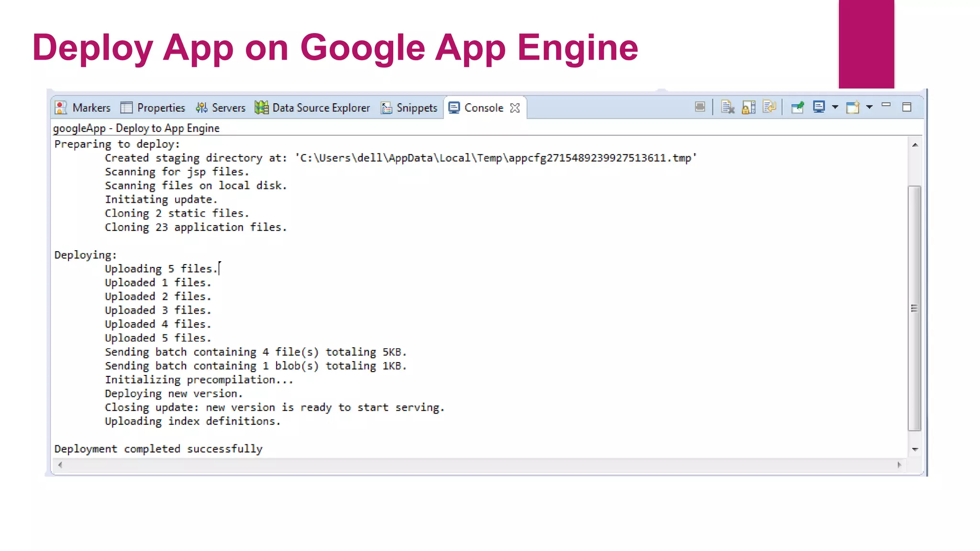Click the Clear Console icon
The height and width of the screenshot is (551, 980).
(728, 107)
